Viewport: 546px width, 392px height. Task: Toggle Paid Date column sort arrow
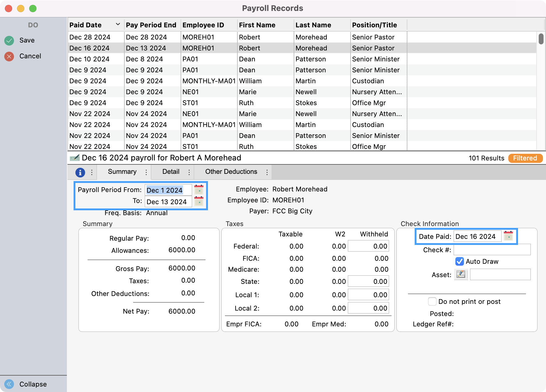(x=118, y=25)
